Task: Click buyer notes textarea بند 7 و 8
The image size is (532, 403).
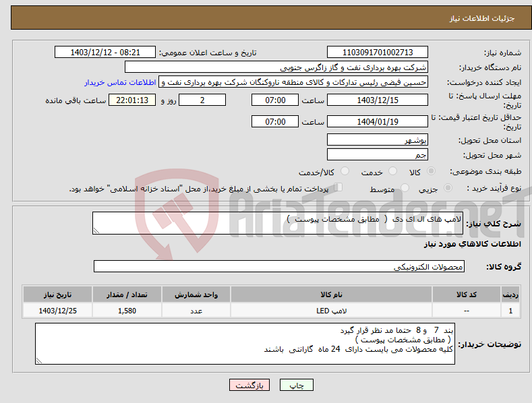Action: click(x=245, y=344)
